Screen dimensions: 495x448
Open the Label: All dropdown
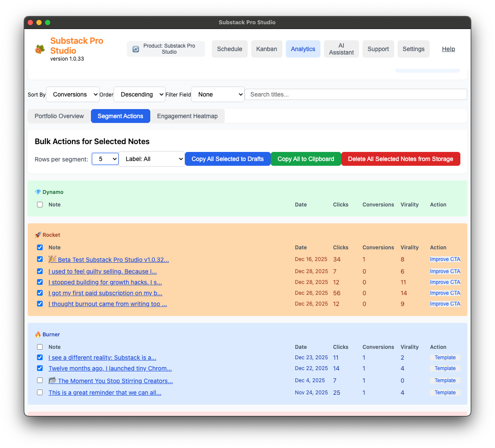point(152,159)
